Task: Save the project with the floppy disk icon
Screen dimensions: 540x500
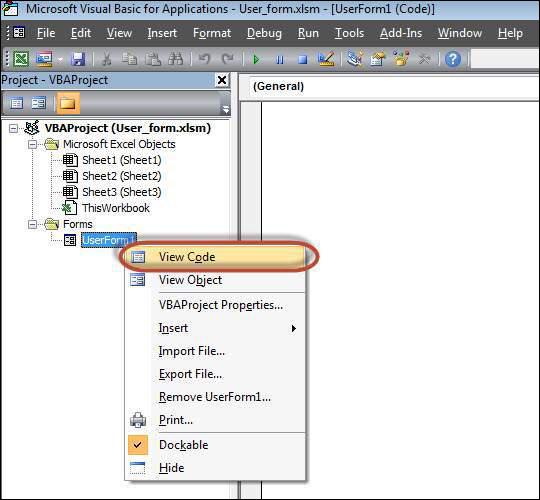Action: click(78, 59)
